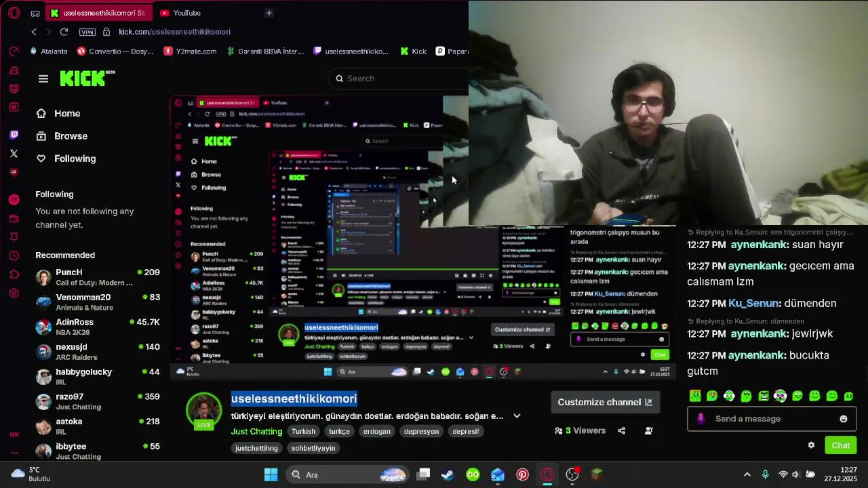
Task: Click the green Chat send button
Action: (x=841, y=445)
